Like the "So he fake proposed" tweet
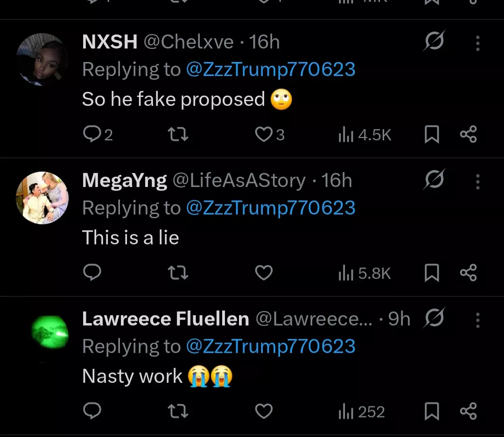This screenshot has height=437, width=504. pos(264,134)
